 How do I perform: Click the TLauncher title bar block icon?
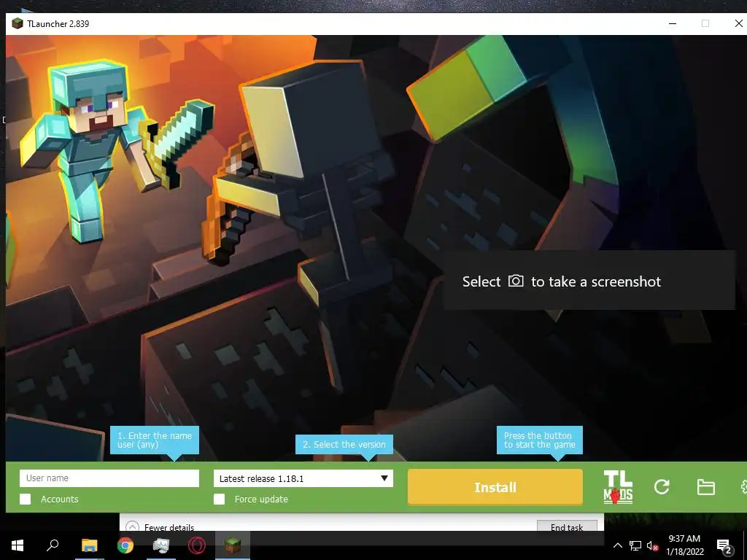tap(18, 23)
